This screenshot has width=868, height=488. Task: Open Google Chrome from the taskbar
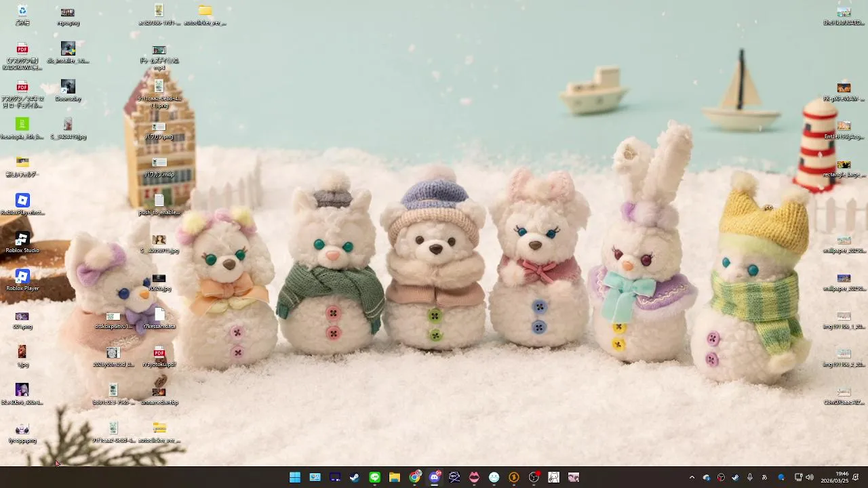414,477
